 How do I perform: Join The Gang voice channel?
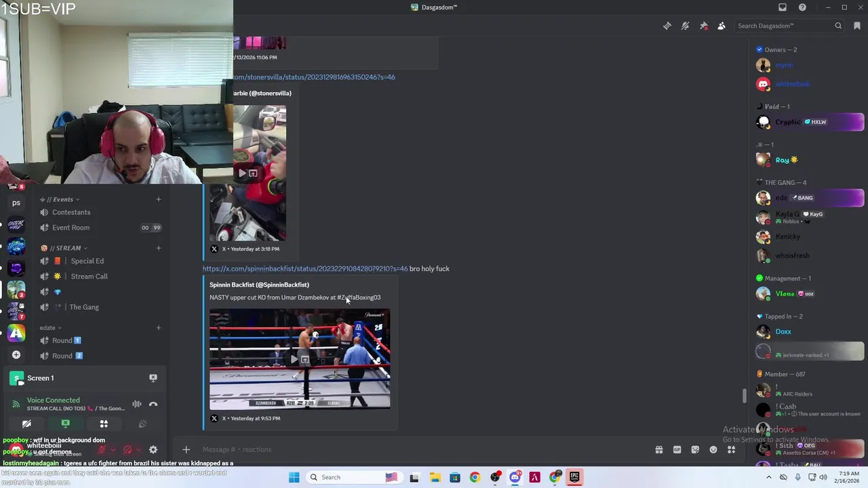[x=84, y=307]
